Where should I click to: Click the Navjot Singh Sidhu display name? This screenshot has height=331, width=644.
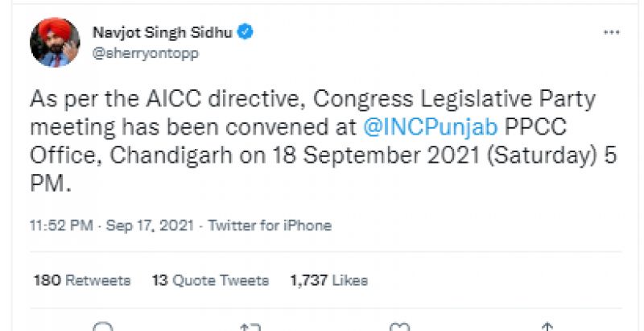162,33
